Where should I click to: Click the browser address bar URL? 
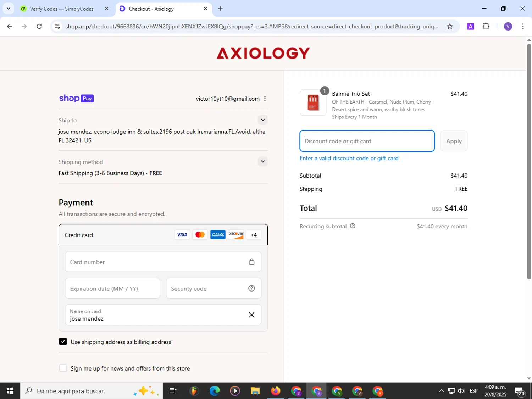[251, 26]
